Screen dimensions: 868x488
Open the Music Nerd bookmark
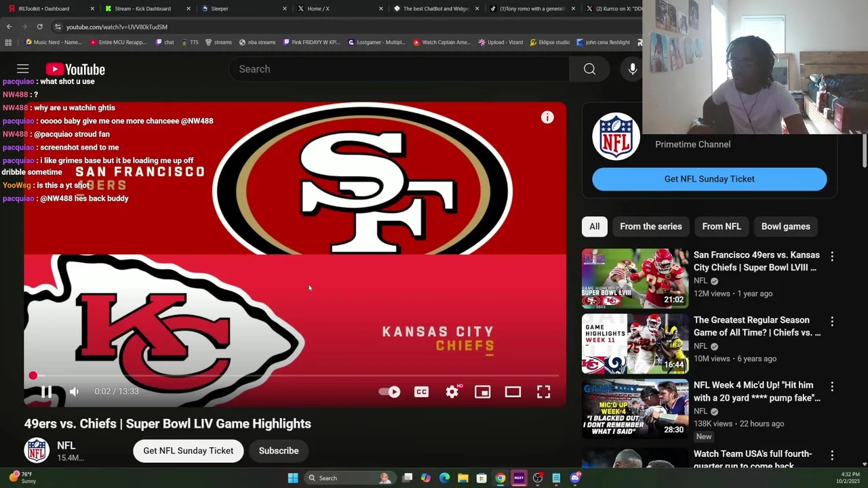coord(54,42)
